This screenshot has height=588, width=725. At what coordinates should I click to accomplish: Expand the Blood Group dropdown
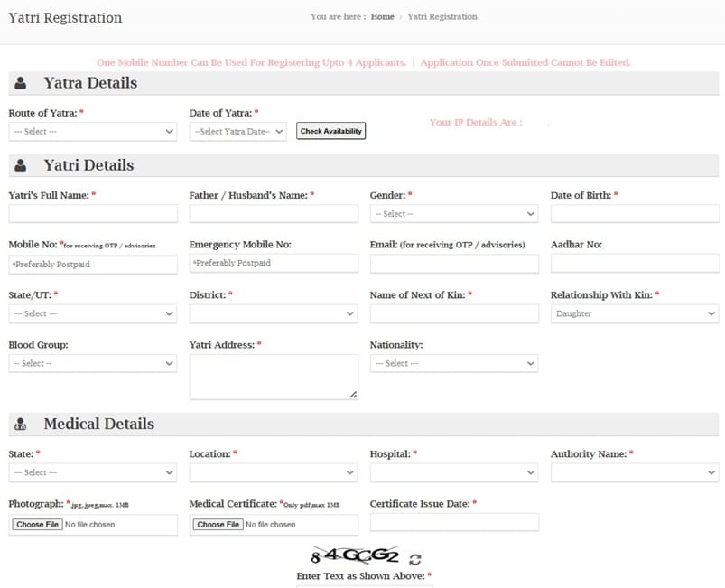[93, 363]
